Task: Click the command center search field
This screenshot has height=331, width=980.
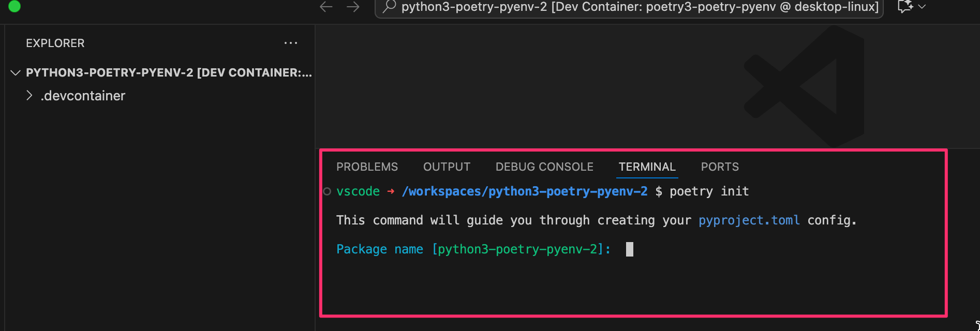Action: [x=640, y=7]
